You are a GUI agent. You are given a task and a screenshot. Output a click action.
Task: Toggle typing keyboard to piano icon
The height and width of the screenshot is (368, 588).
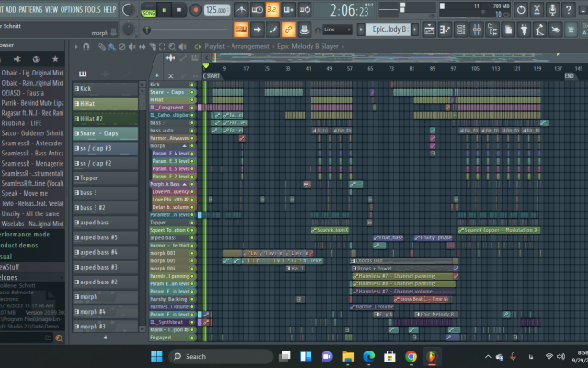point(241,29)
